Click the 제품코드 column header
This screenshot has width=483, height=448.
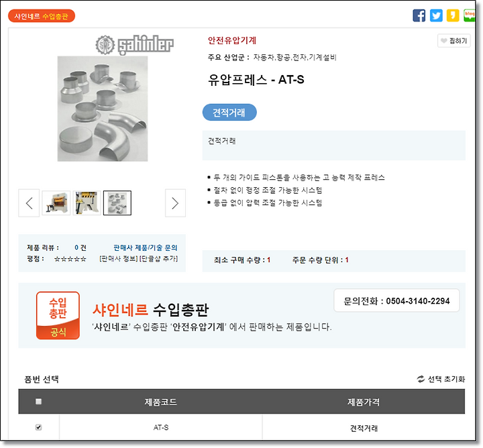point(161,402)
